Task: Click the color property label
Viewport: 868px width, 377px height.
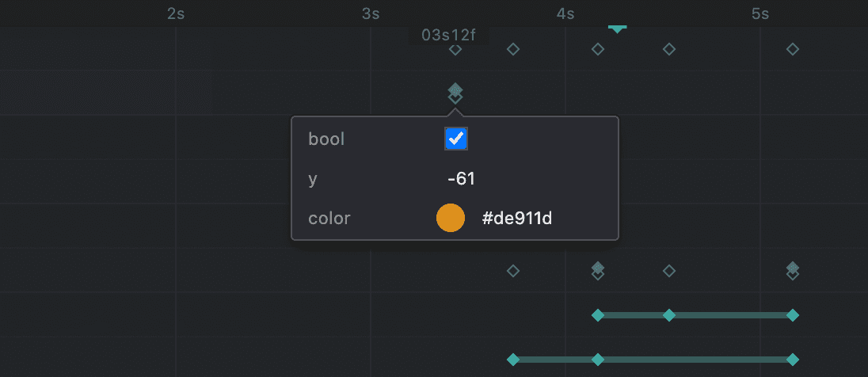Action: coord(329,218)
